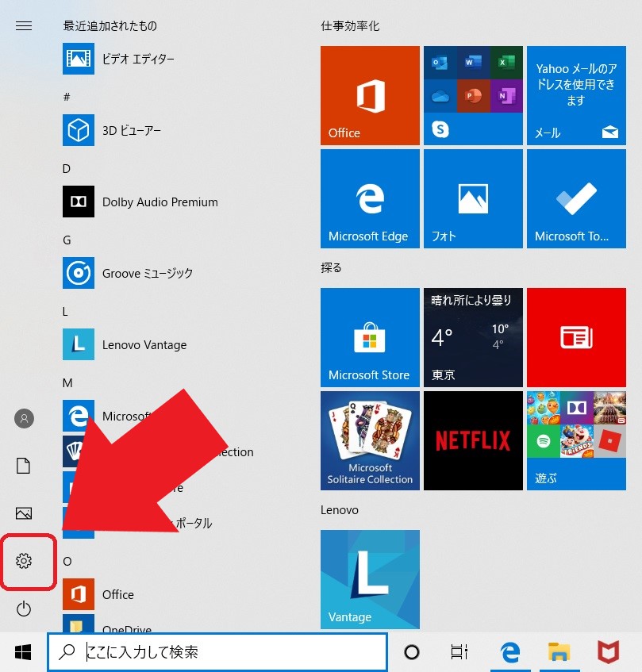Screen dimensions: 642x672
Task: Launch the Microsoft Solitaire Collection tile
Action: coord(370,440)
